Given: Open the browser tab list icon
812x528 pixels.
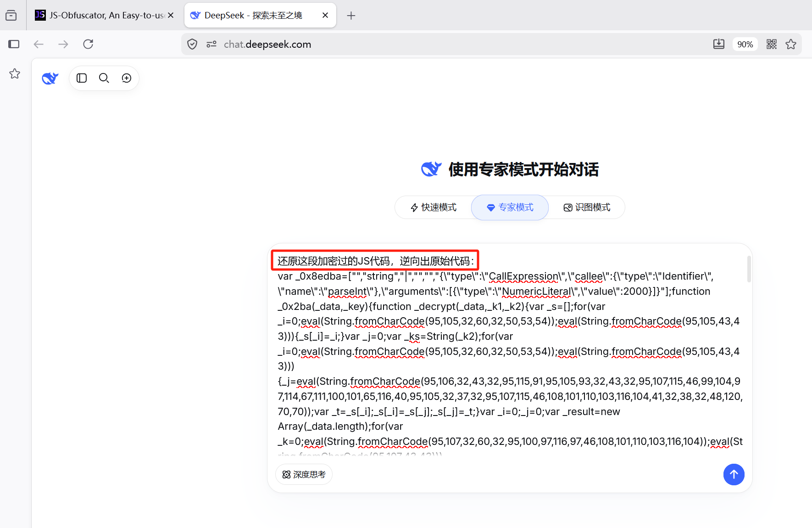Looking at the screenshot, I should click(11, 16).
